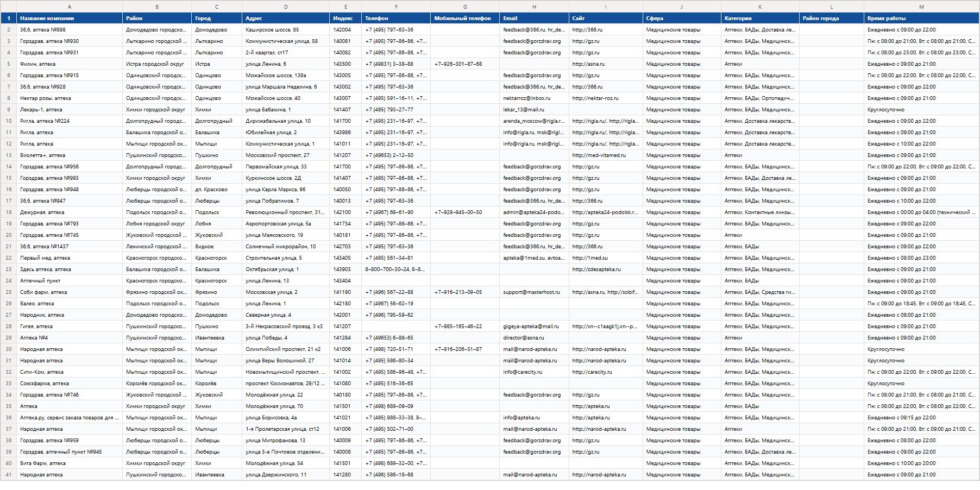The height and width of the screenshot is (490, 980).
Task: Click the 'Мобильный телефон' header cell
Action: point(465,18)
